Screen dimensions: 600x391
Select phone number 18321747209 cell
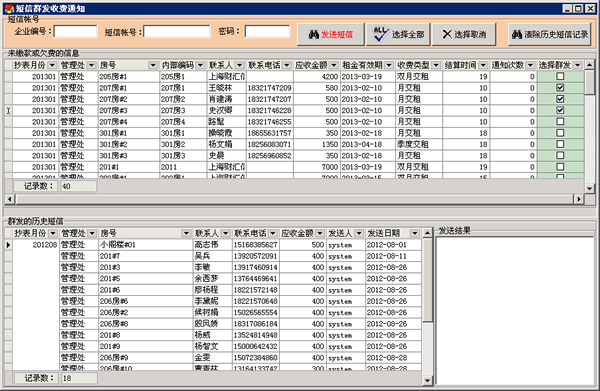click(x=269, y=88)
